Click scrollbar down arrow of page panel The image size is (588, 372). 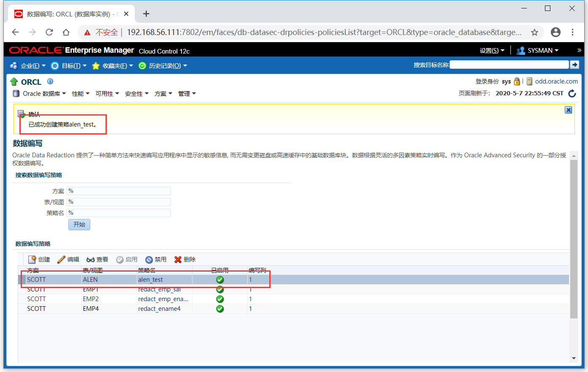pyautogui.click(x=574, y=358)
